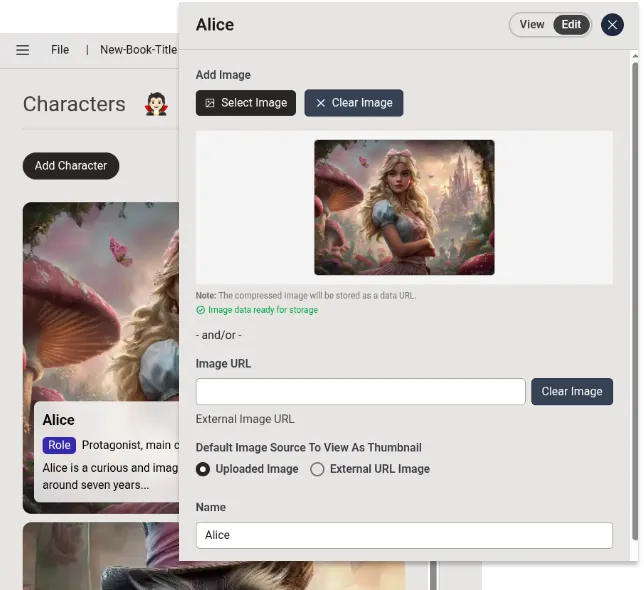Select the Uploaded Image radio button

coord(203,469)
